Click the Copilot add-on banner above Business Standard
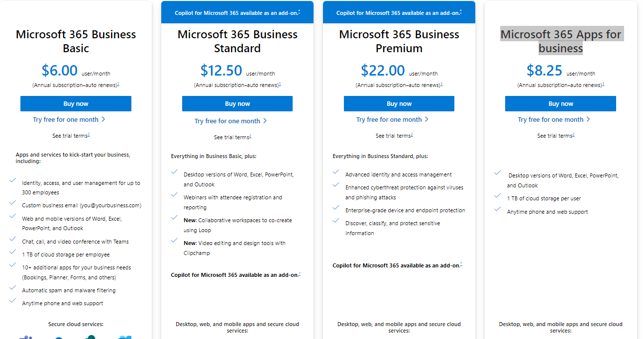Screen dimensions: 644x339 point(237,12)
